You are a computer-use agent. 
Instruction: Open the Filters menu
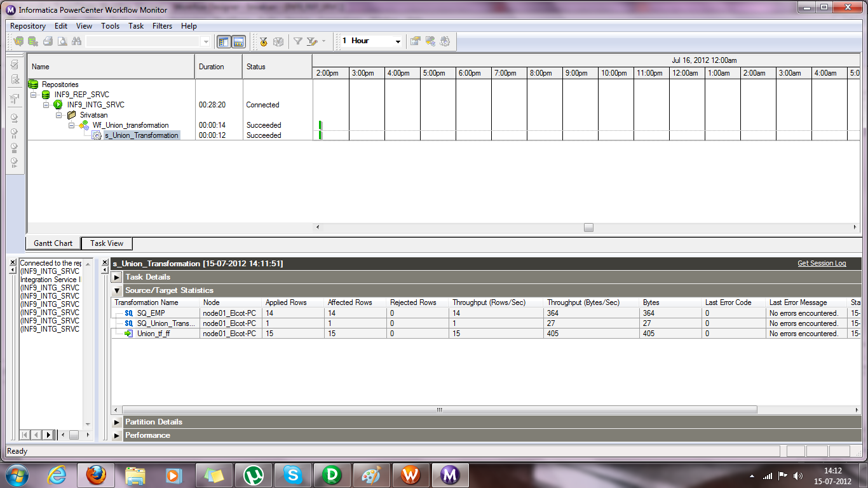point(162,26)
